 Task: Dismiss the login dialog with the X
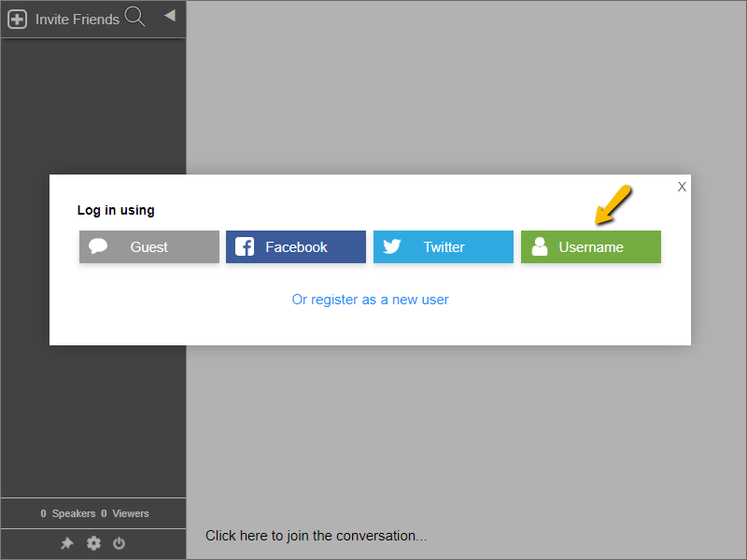pyautogui.click(x=682, y=187)
